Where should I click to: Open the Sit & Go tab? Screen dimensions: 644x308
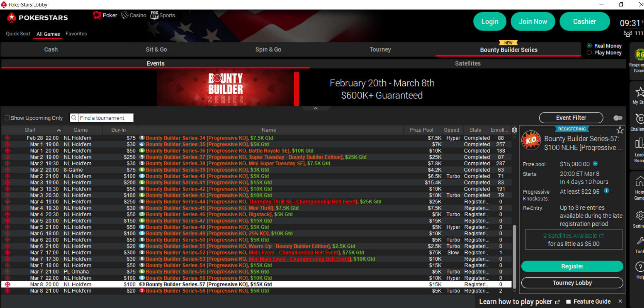point(156,50)
